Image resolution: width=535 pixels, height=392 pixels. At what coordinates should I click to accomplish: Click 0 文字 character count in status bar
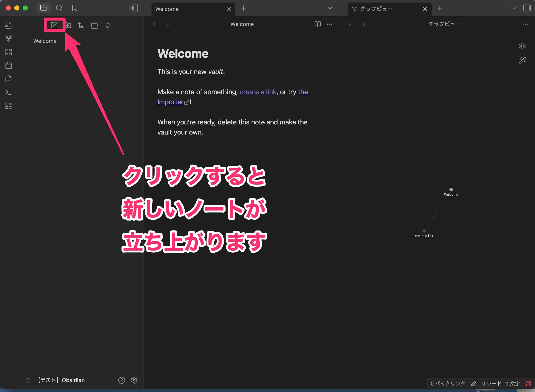click(513, 383)
